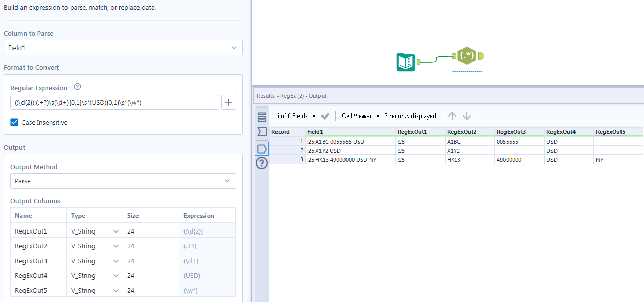Click into the Regular Expression input field
The image size is (644, 302).
click(x=114, y=102)
